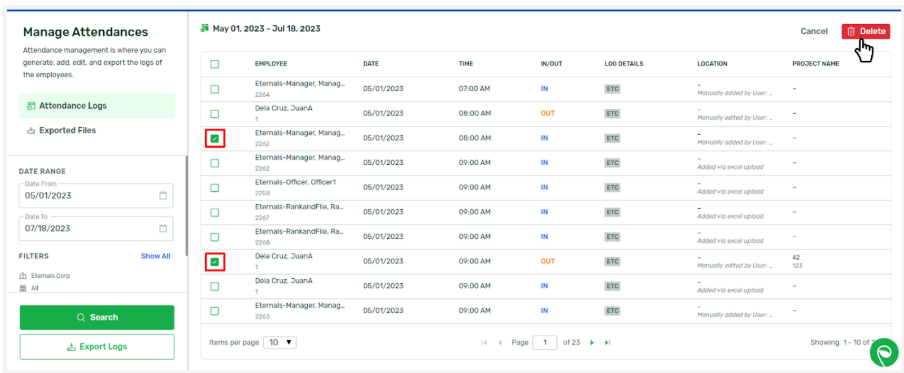The height and width of the screenshot is (373, 904).
Task: Check the 2262 09:00 AM row
Action: pyautogui.click(x=214, y=163)
